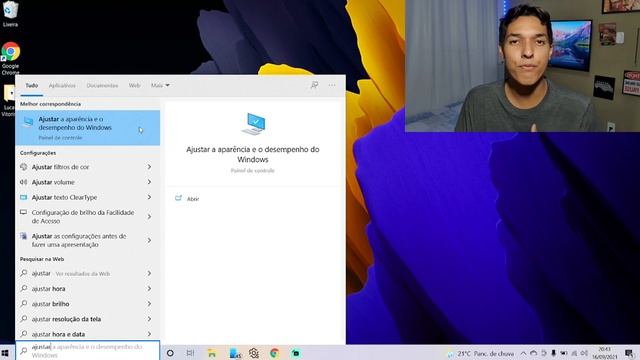Switch to the Web search tab

(134, 85)
